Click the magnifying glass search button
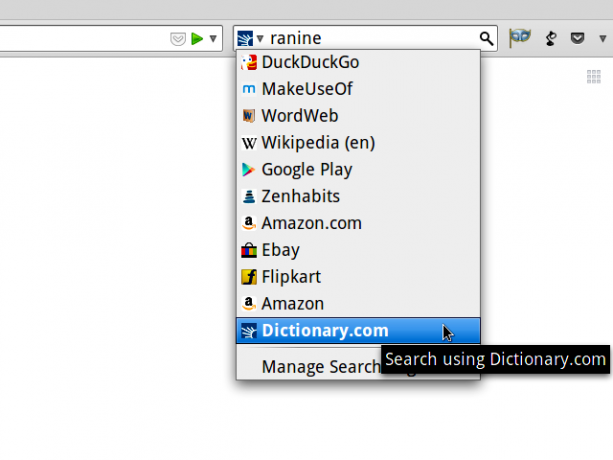 pos(486,38)
